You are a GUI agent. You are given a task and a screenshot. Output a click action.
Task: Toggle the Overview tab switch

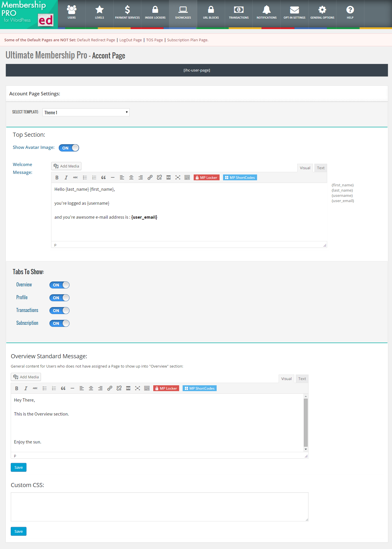(59, 285)
